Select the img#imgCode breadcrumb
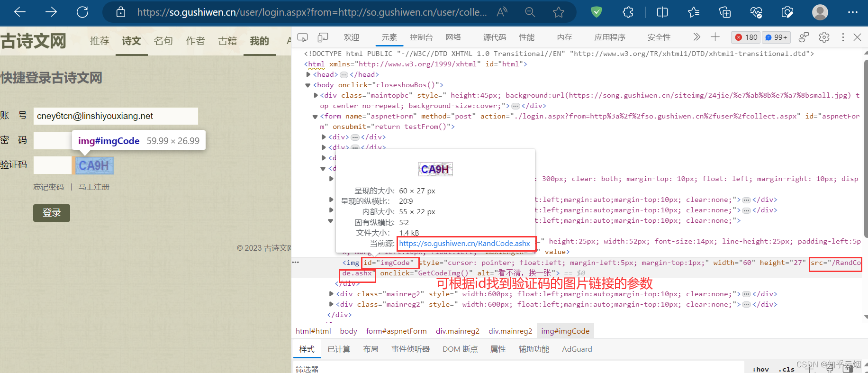Viewport: 868px width, 373px height. (565, 331)
